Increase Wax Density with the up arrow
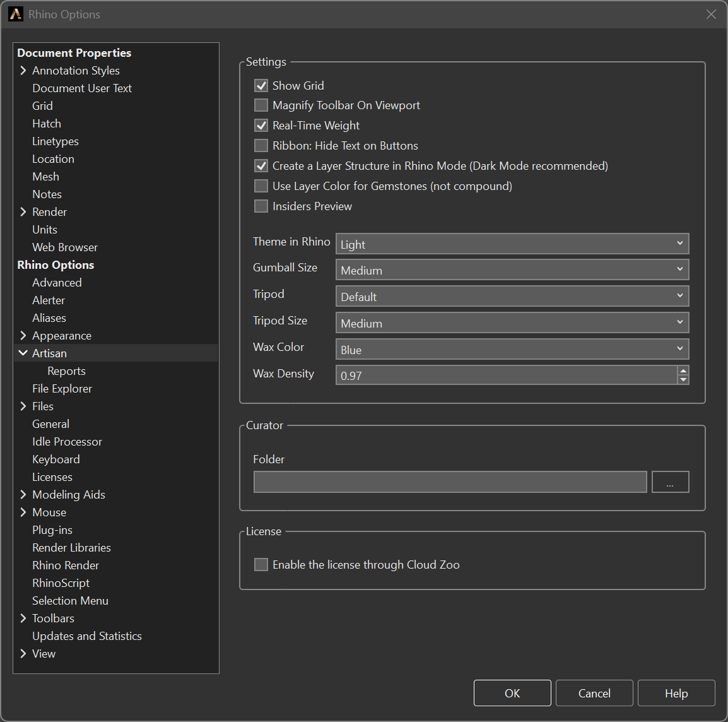This screenshot has height=722, width=728. click(x=683, y=370)
